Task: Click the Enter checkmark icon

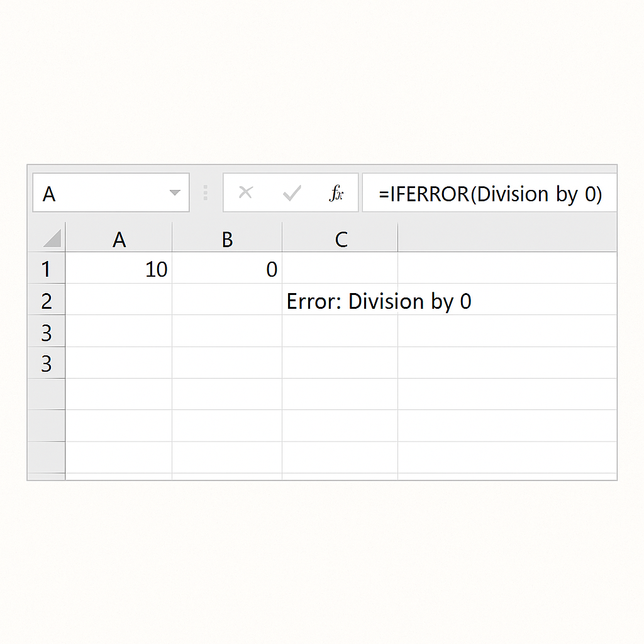Action: [292, 193]
